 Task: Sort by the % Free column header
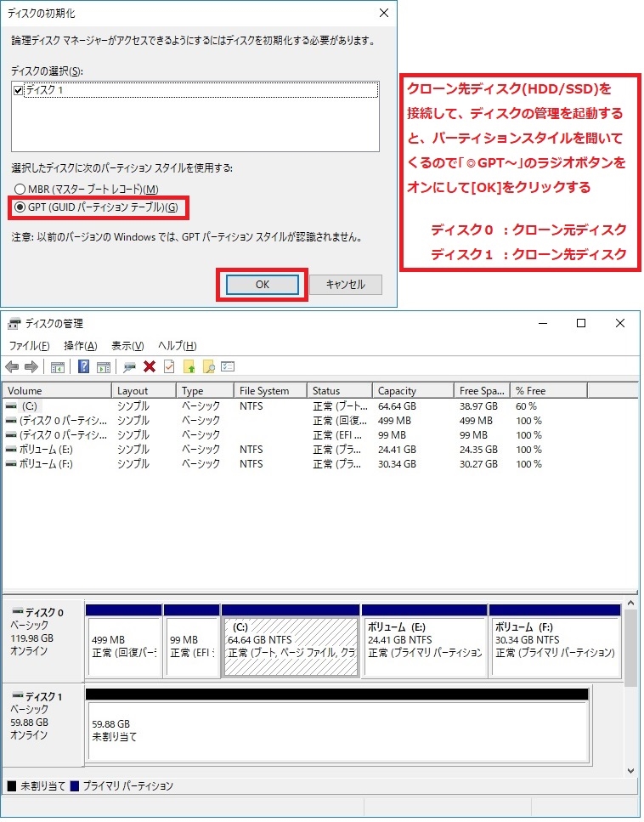point(549,390)
